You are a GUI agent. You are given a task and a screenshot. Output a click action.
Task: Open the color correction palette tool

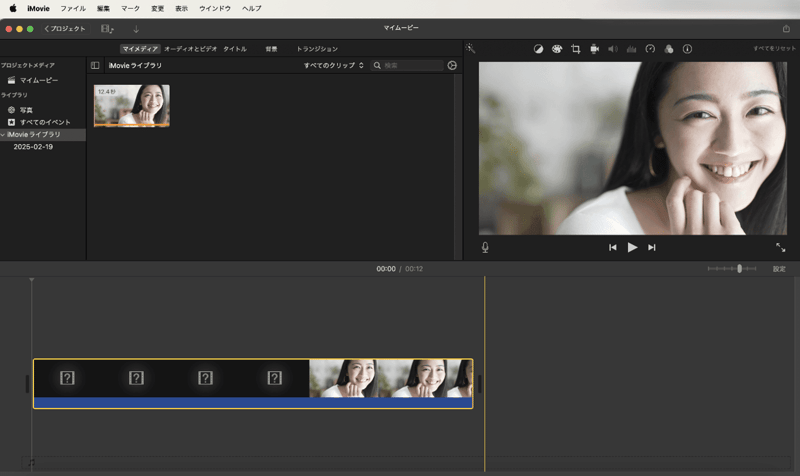pyautogui.click(x=557, y=49)
